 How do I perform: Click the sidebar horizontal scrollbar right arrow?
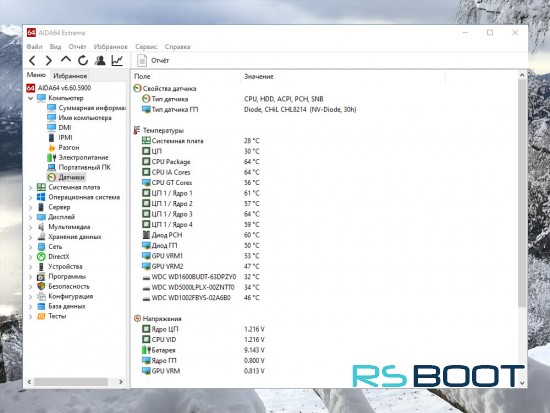point(121,382)
